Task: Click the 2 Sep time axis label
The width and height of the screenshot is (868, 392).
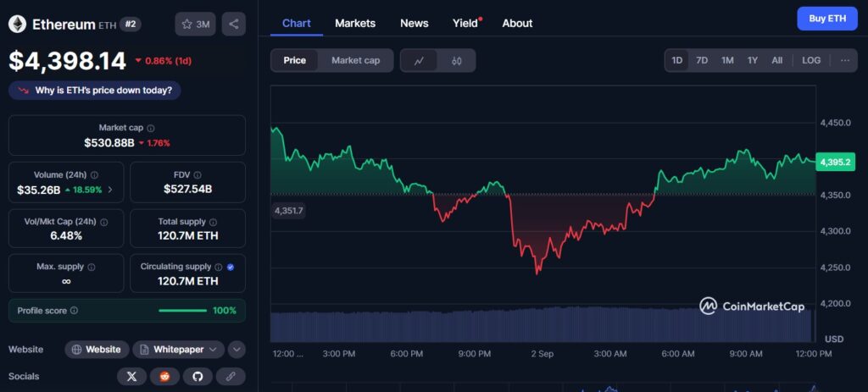Action: (x=542, y=354)
